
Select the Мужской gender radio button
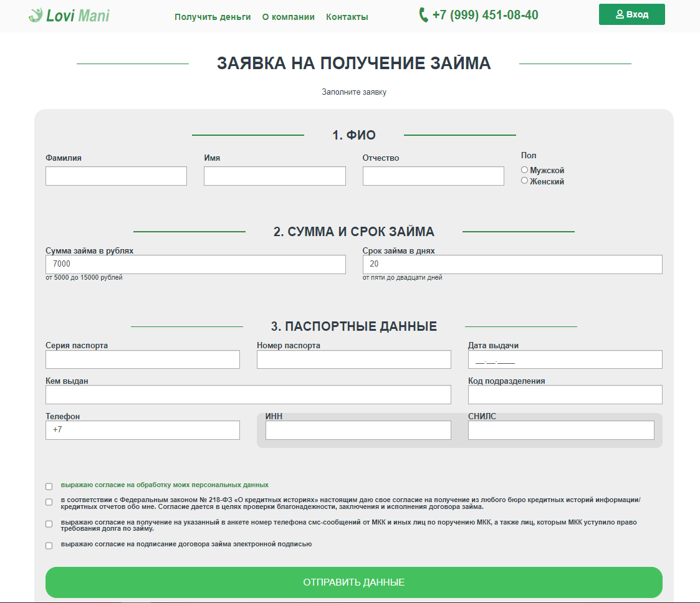(525, 170)
